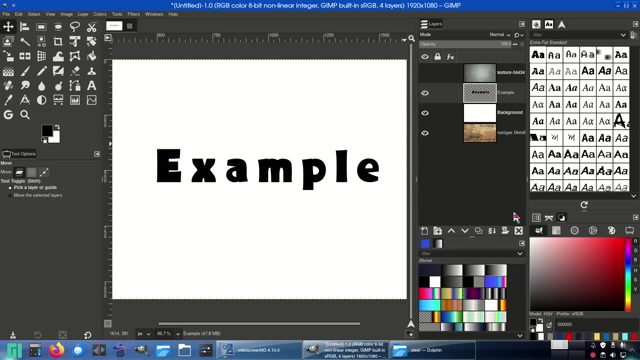
Task: Open the layer Mode dropdown (Normal)
Action: point(500,35)
